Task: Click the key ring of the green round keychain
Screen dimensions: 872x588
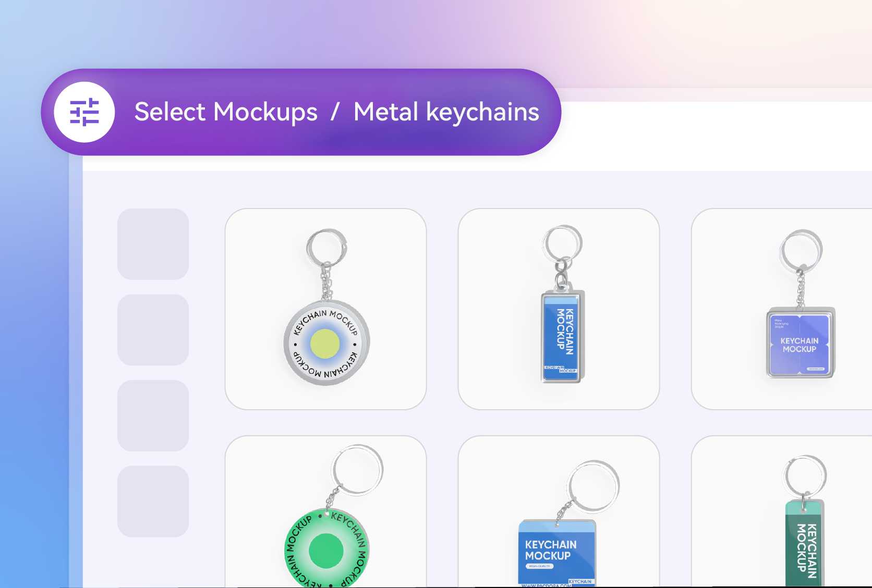Action: click(x=357, y=470)
